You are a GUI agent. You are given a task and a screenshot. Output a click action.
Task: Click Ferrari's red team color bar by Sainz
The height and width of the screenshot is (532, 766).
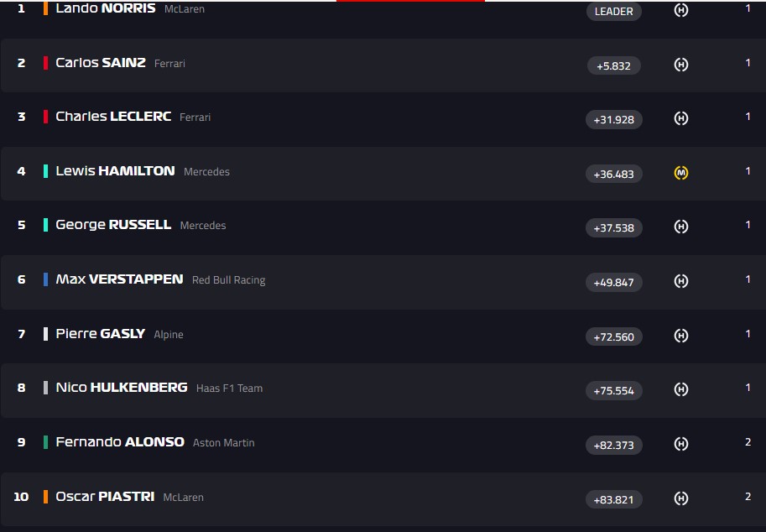click(x=46, y=63)
